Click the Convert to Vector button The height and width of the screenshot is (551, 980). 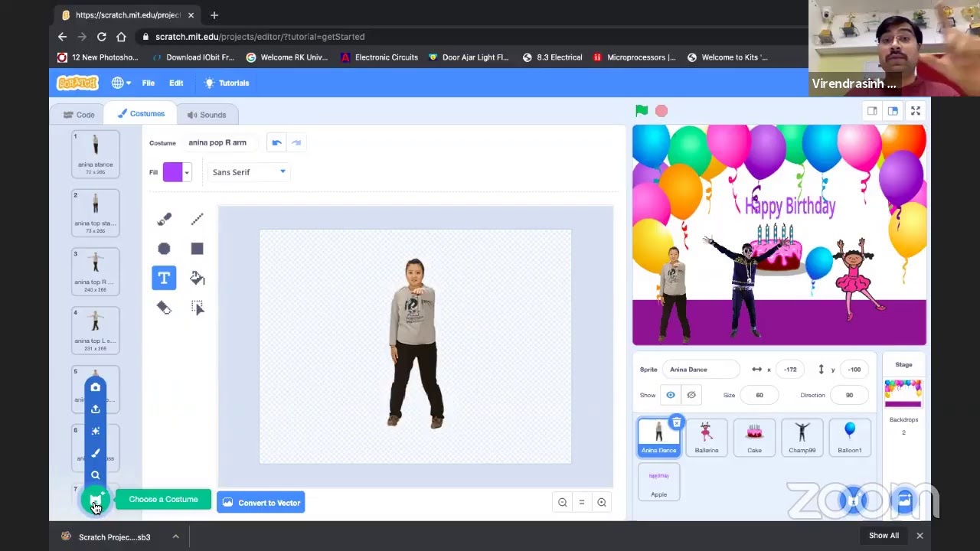click(261, 503)
